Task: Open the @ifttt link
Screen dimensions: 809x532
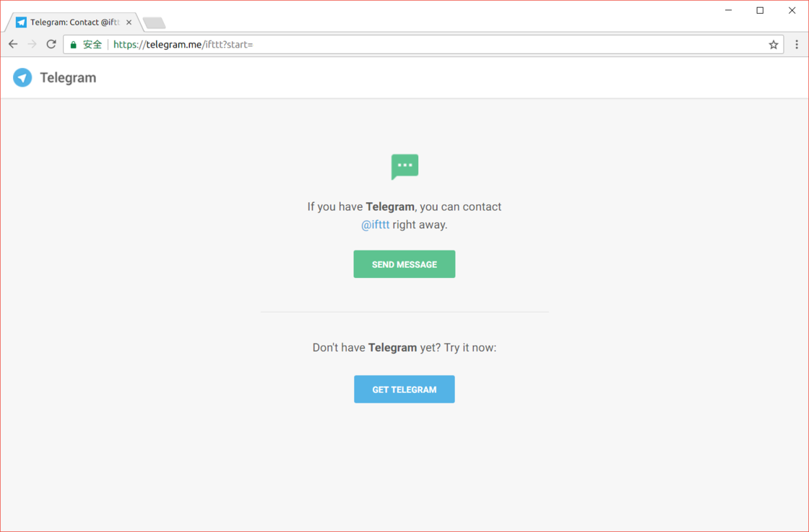Action: tap(375, 224)
